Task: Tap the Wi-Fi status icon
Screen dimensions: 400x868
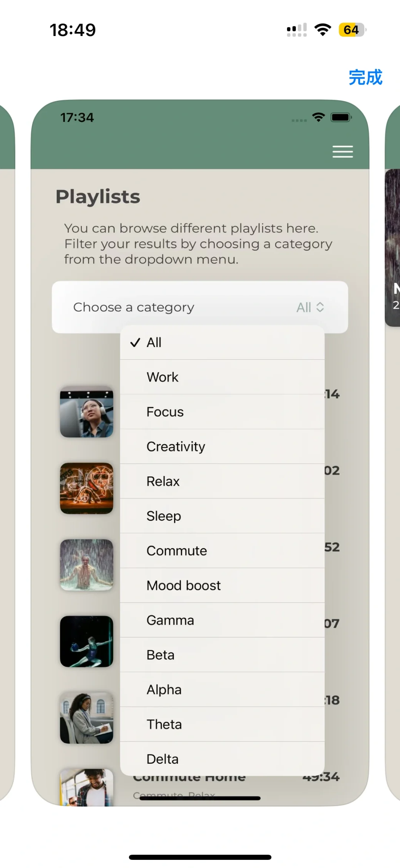Action: pos(323,30)
